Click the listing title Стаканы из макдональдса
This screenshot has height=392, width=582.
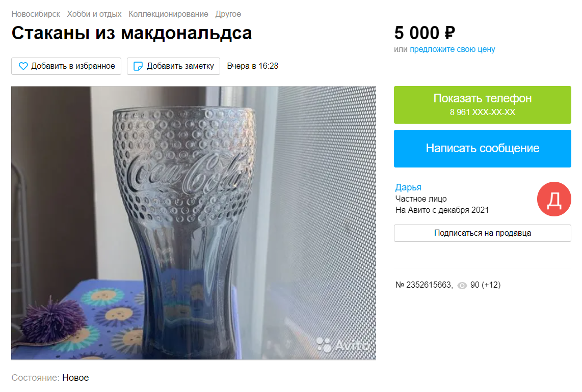click(x=132, y=33)
